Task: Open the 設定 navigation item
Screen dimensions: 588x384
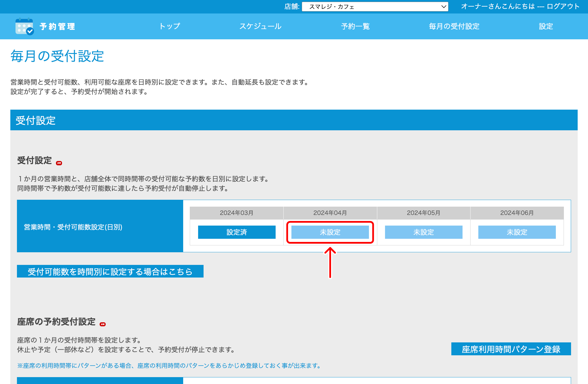Action: tap(546, 26)
